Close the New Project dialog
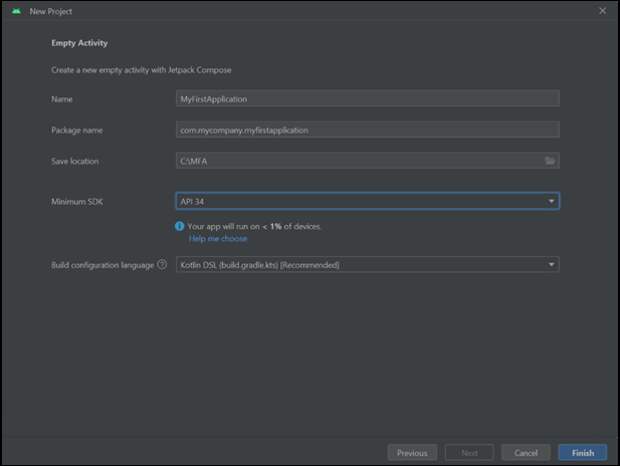This screenshot has height=466, width=620. coord(602,11)
